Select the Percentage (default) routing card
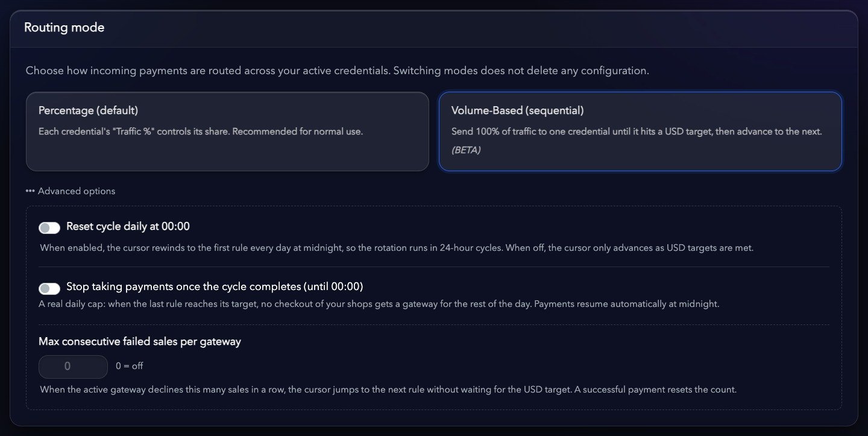The height and width of the screenshot is (436, 868). (x=227, y=131)
